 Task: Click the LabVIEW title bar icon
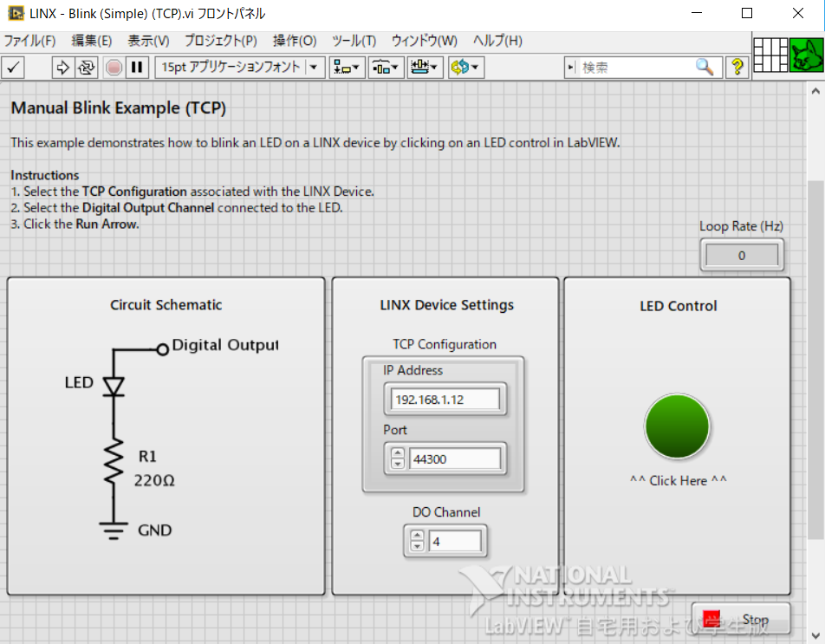pos(16,13)
